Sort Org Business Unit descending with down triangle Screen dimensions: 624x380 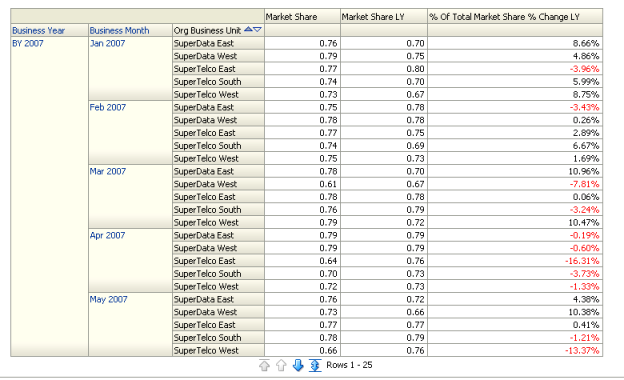click(x=257, y=29)
